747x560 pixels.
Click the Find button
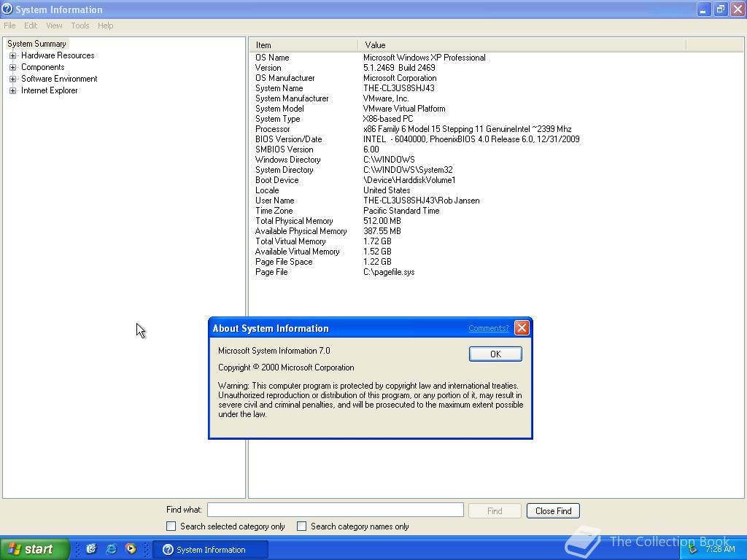pyautogui.click(x=495, y=511)
